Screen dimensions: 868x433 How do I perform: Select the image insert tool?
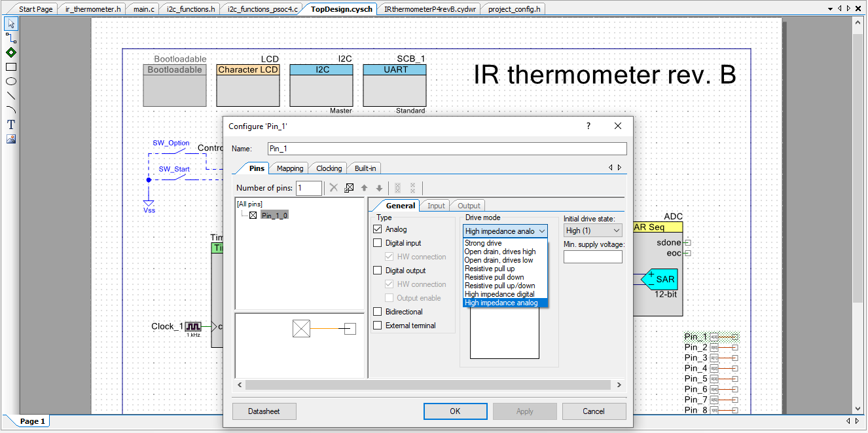[x=11, y=139]
